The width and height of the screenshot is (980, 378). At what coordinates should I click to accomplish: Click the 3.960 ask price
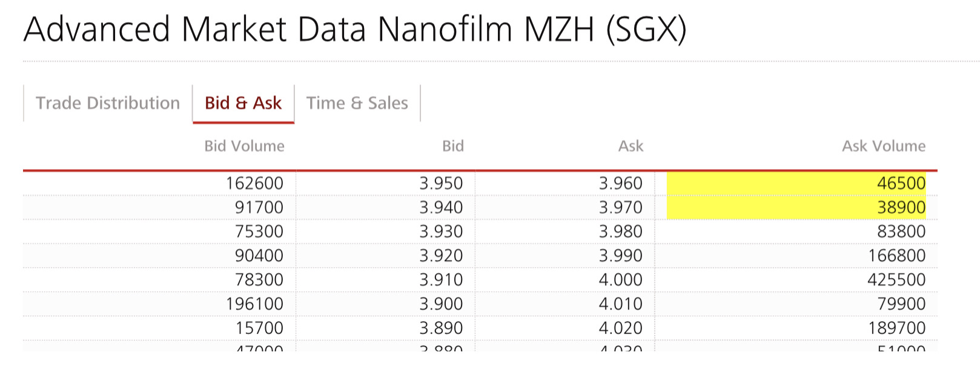620,183
